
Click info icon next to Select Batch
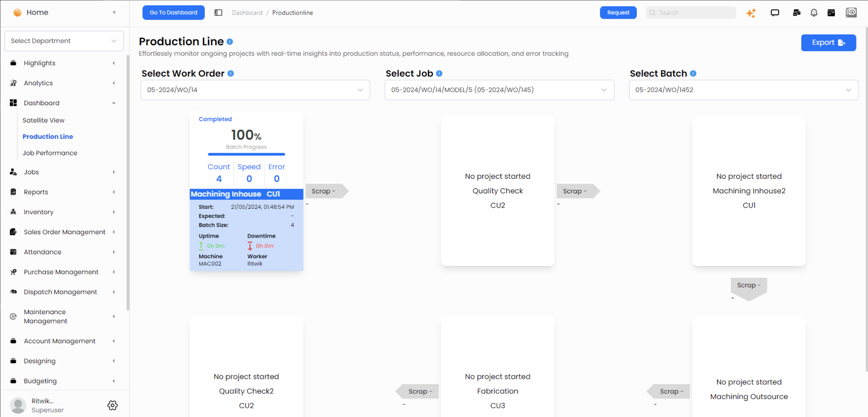point(693,73)
